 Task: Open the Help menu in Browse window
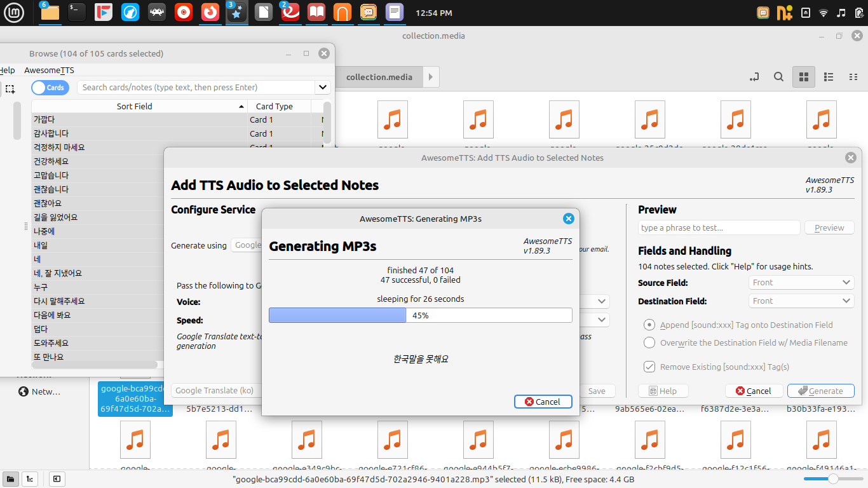point(7,70)
